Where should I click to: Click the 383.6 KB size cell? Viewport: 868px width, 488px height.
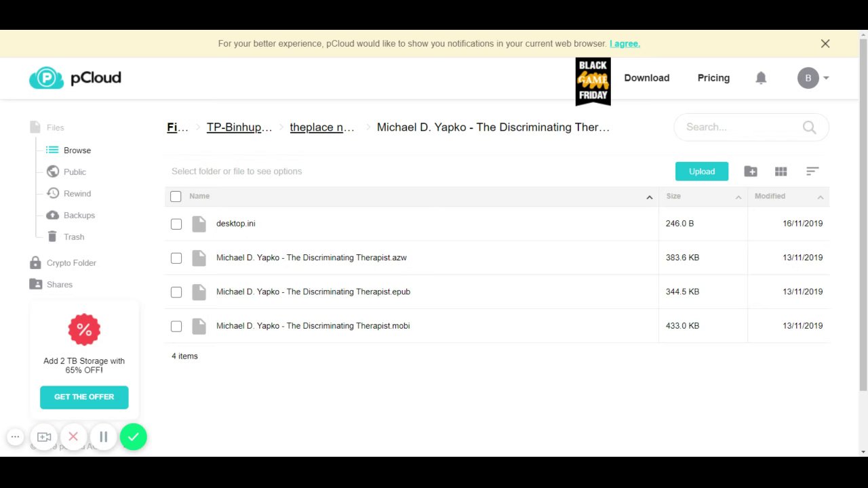click(x=682, y=258)
